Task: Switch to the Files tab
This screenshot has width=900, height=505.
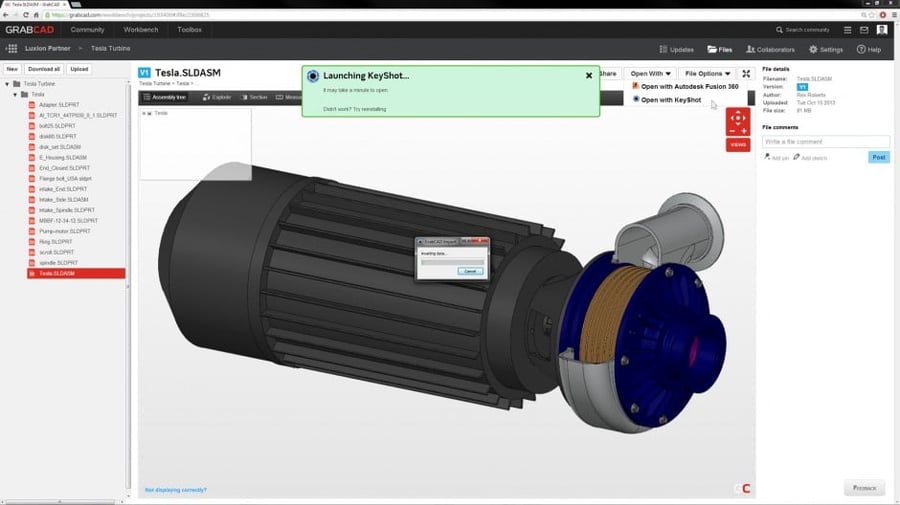Action: tap(720, 49)
